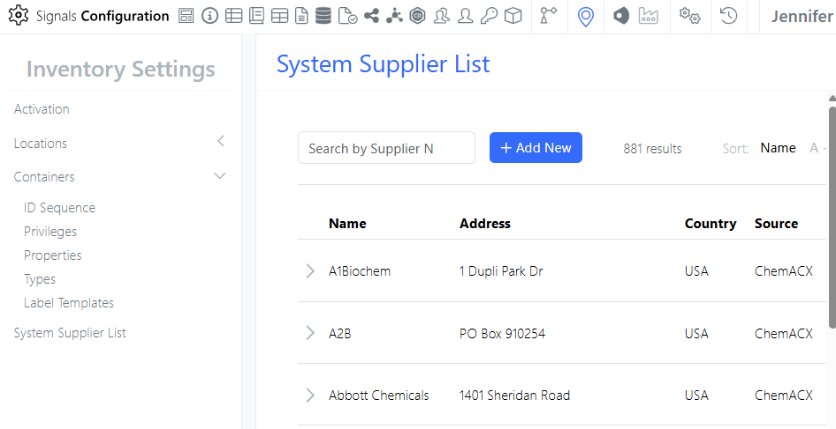Select the location pin inventory icon
The height and width of the screenshot is (429, 836).
(x=586, y=16)
